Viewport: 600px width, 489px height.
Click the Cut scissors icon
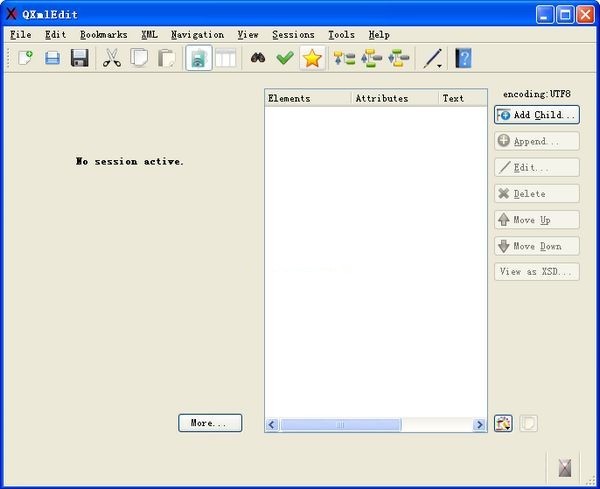[x=112, y=59]
